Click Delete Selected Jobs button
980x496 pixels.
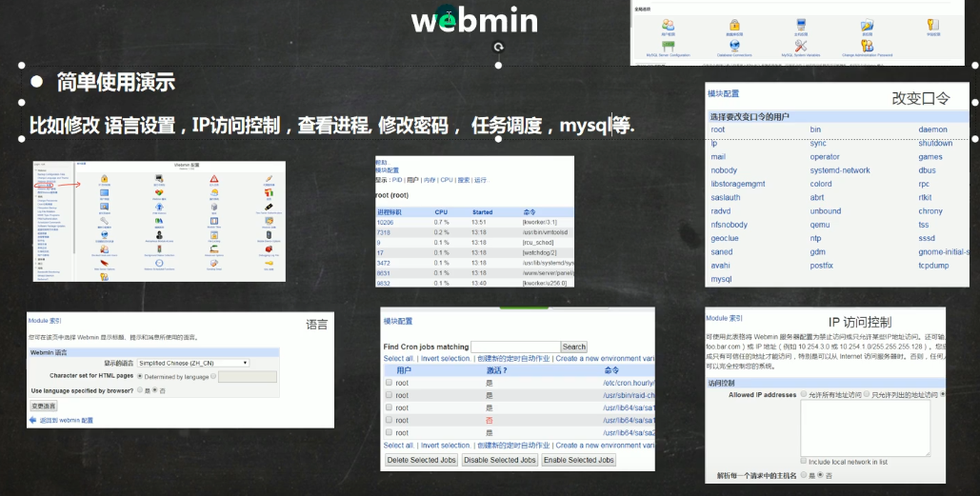[422, 460]
